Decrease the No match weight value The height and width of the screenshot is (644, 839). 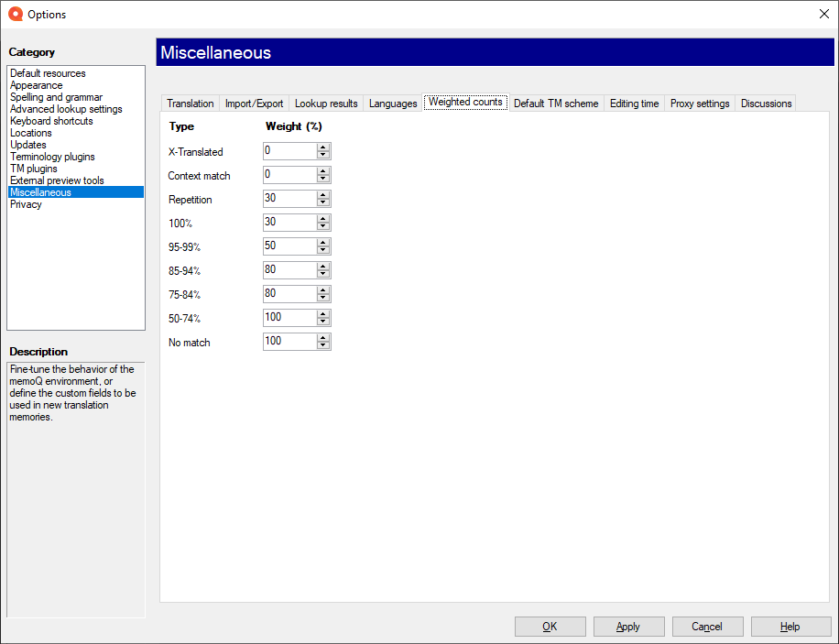click(322, 346)
